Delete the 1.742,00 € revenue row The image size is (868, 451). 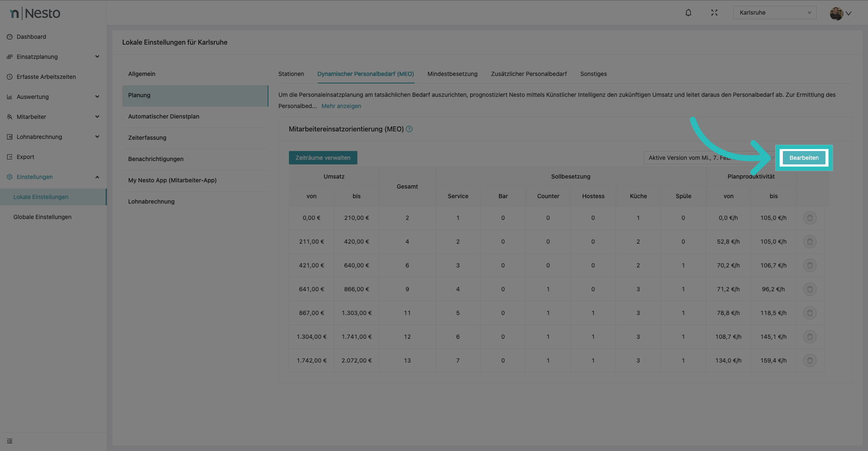tap(810, 360)
